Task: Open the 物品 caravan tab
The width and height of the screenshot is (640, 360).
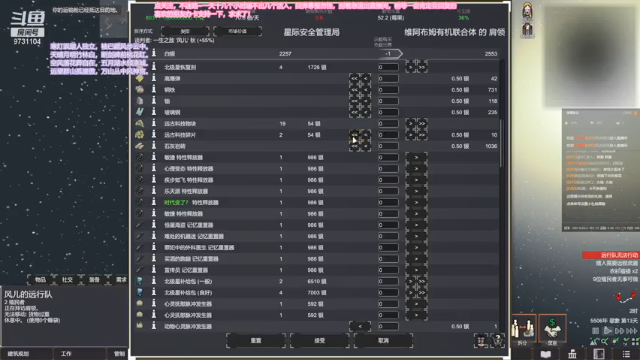Action: coord(40,280)
